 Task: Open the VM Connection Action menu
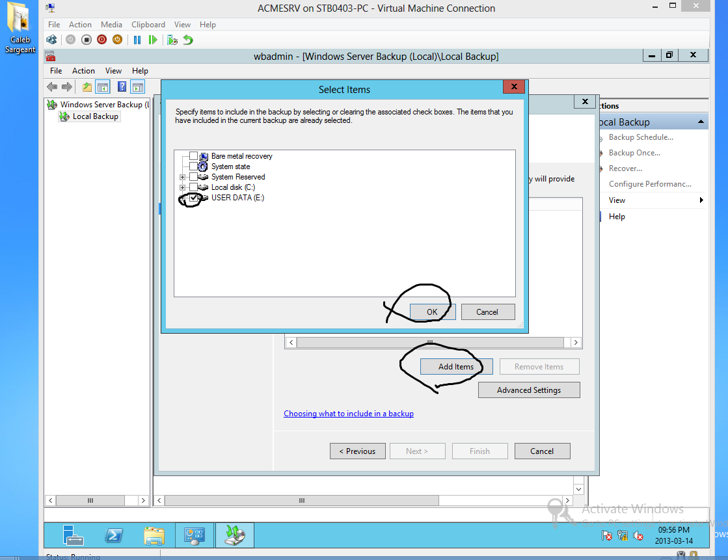80,25
